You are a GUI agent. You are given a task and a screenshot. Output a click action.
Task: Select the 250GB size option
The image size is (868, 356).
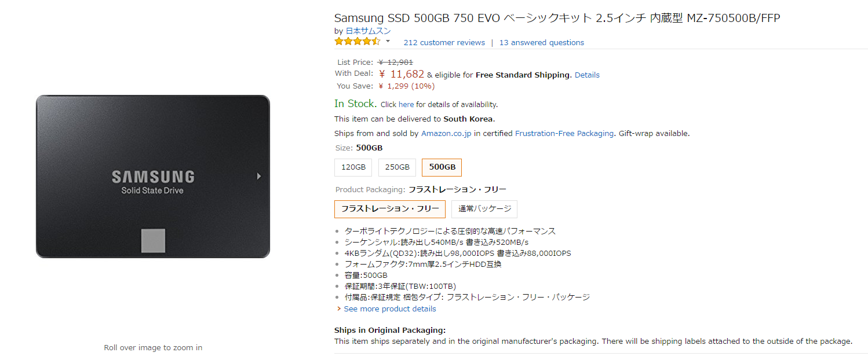point(397,167)
